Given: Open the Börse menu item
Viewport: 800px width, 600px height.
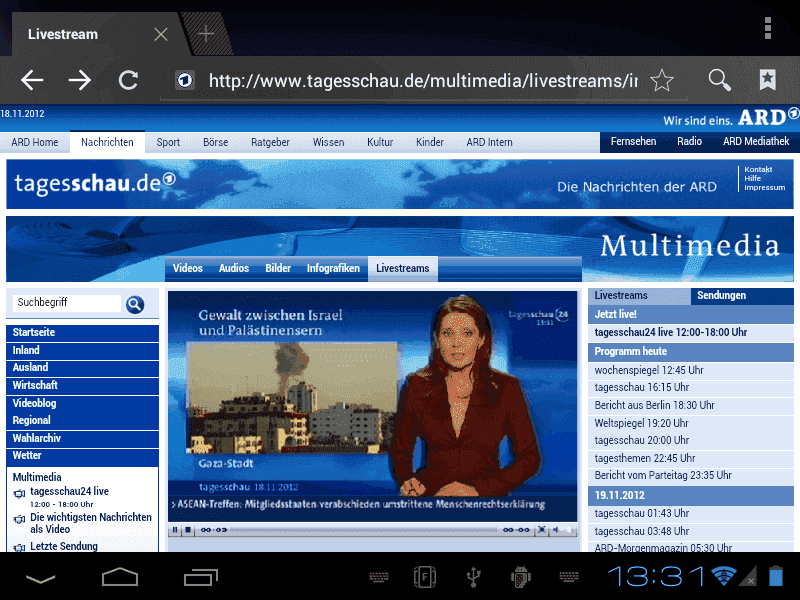Looking at the screenshot, I should click(x=215, y=142).
